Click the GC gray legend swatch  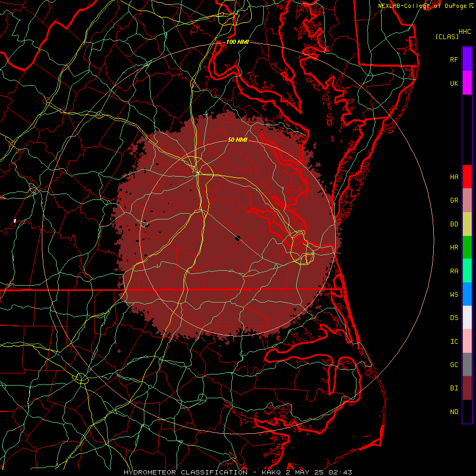(467, 364)
